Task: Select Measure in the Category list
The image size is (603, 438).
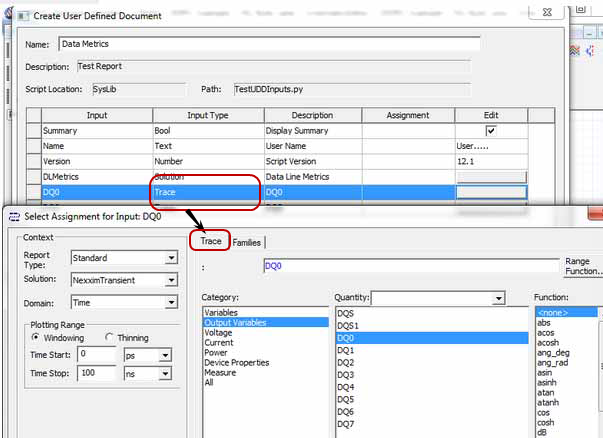Action: click(x=220, y=373)
